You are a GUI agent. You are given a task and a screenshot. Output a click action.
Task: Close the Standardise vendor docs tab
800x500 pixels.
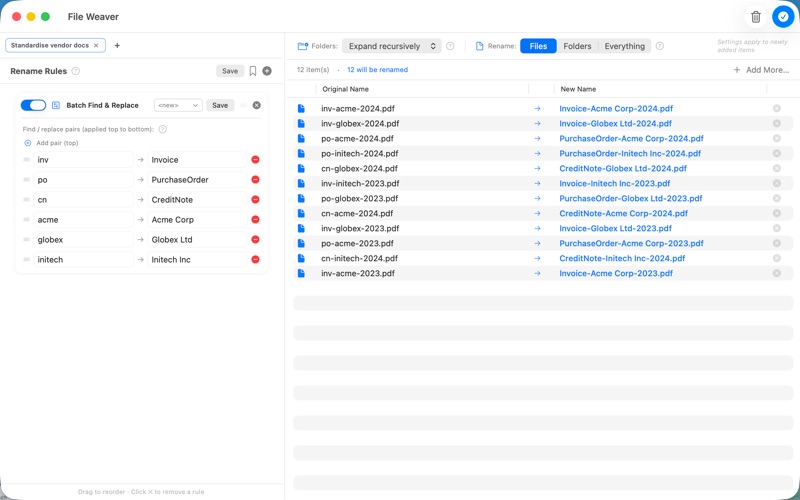96,45
